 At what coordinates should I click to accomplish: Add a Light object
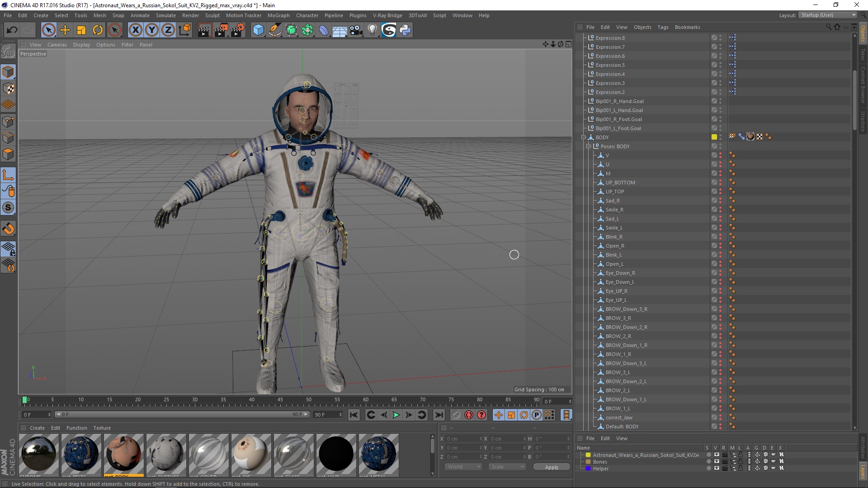(373, 30)
